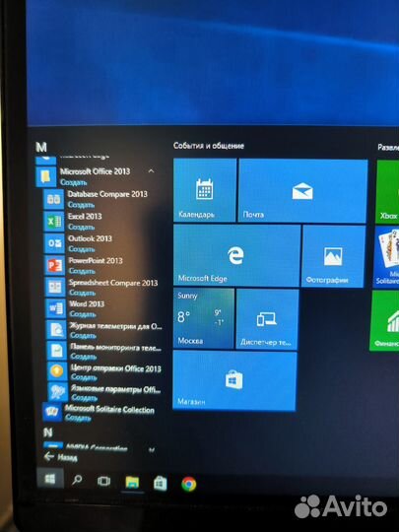Select Excel 2013 in the app list

85,216
